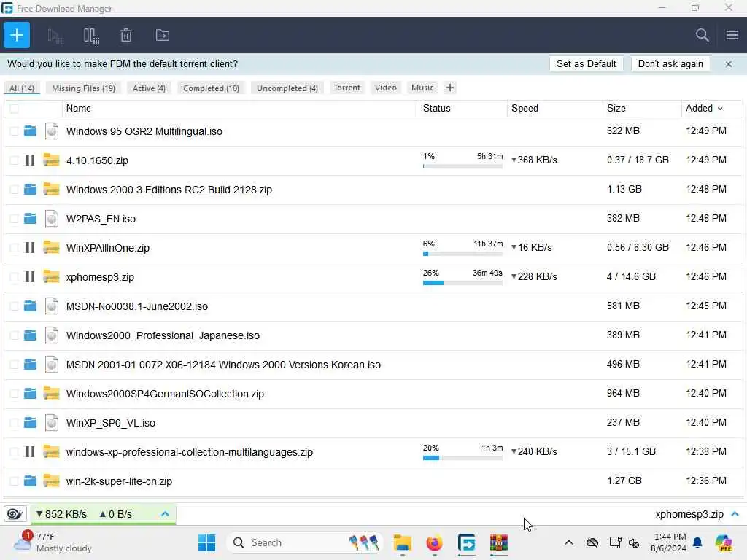Screen dimensions: 747x560
Task: Click progress bar of windows-xp-professional-collection zip
Action: pyautogui.click(x=462, y=458)
